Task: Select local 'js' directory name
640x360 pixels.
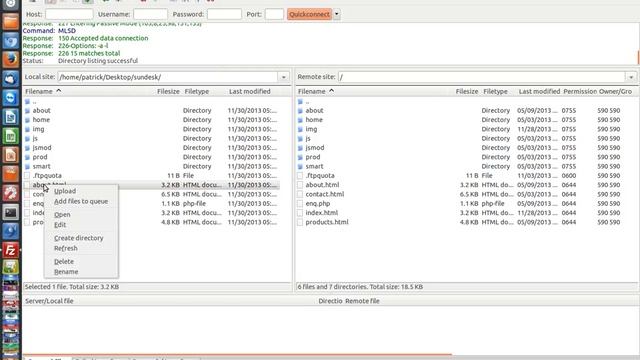Action: click(35, 139)
